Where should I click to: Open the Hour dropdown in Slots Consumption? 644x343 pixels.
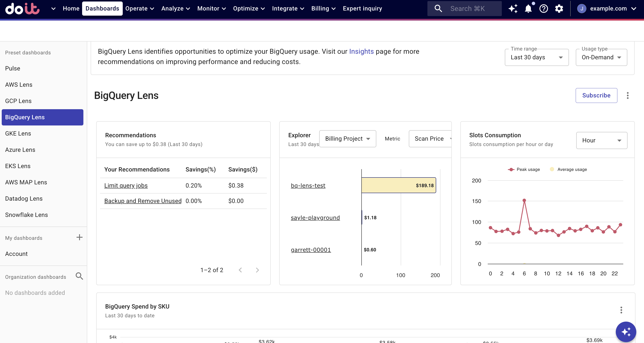tap(601, 140)
